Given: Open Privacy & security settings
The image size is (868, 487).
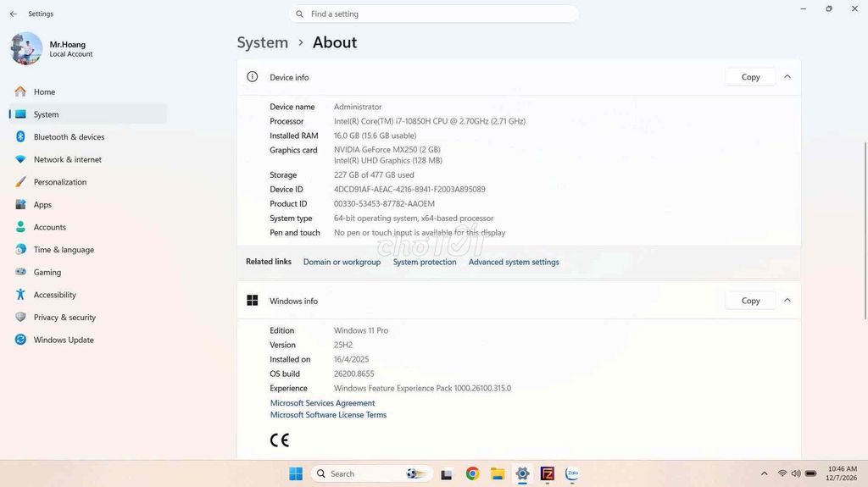Looking at the screenshot, I should 88,317.
